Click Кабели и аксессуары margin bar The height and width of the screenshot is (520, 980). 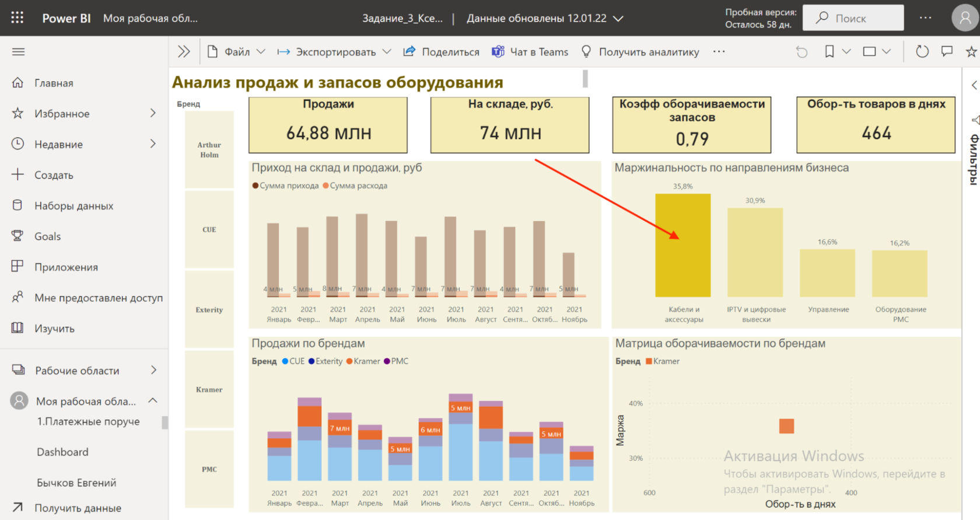pyautogui.click(x=683, y=245)
